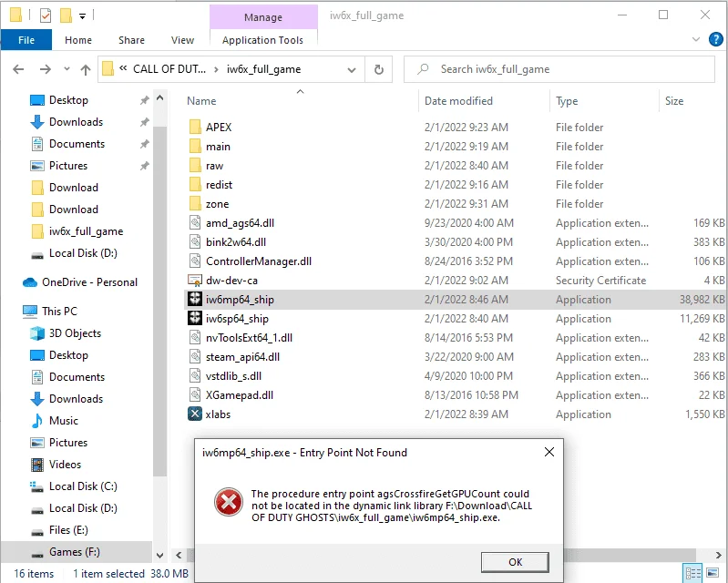Click the zone folder icon
The height and width of the screenshot is (583, 728).
tap(195, 203)
